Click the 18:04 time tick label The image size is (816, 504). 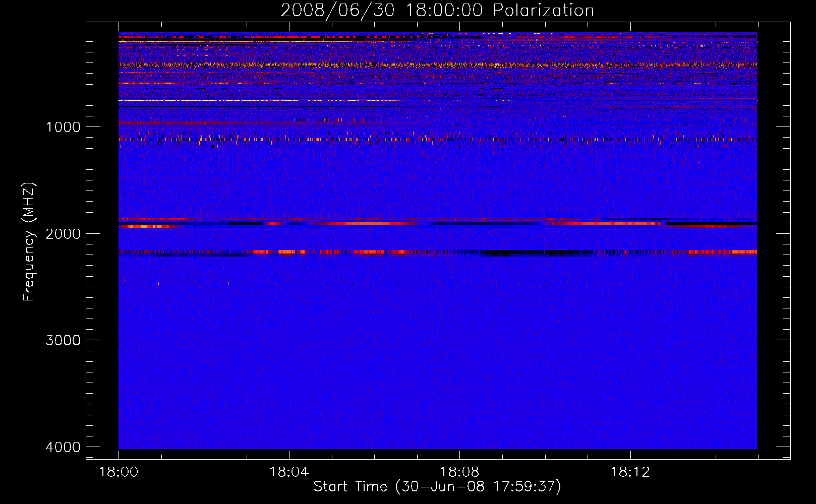[x=289, y=472]
